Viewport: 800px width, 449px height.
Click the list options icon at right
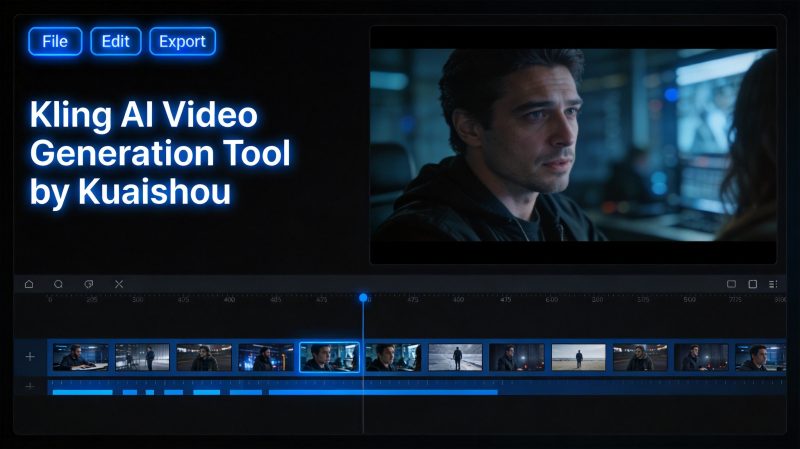773,284
